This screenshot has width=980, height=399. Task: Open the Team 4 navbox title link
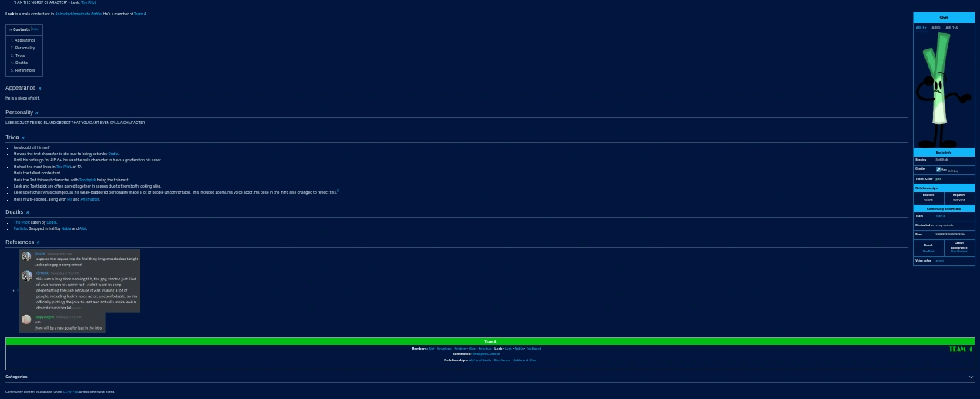coord(490,341)
